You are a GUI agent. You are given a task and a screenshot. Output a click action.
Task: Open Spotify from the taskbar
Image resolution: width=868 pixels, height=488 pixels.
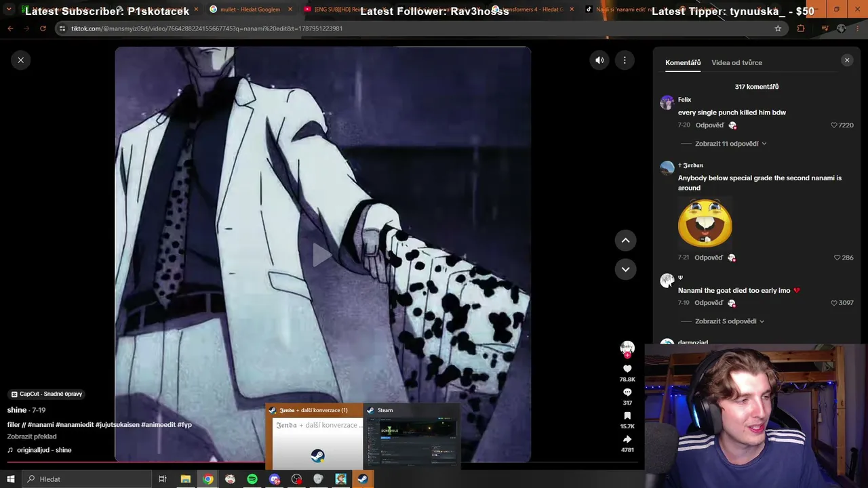tap(252, 479)
